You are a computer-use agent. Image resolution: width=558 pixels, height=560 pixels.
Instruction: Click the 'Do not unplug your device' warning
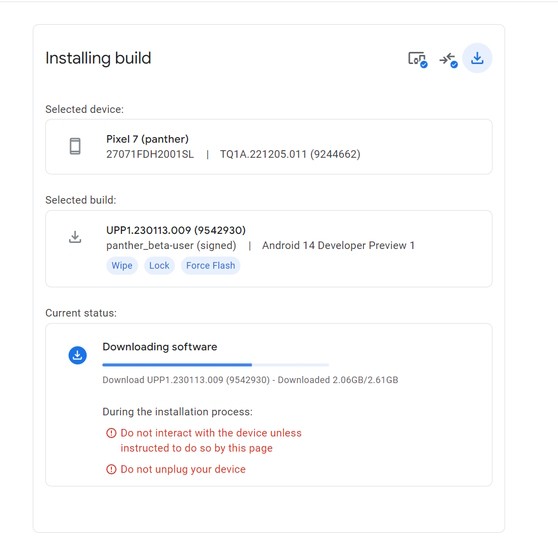[x=183, y=469]
